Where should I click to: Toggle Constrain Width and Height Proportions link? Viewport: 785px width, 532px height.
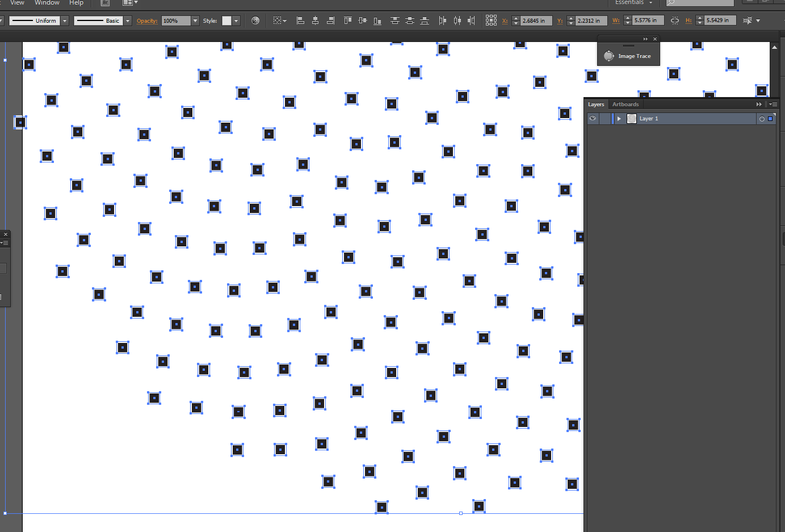click(x=675, y=20)
